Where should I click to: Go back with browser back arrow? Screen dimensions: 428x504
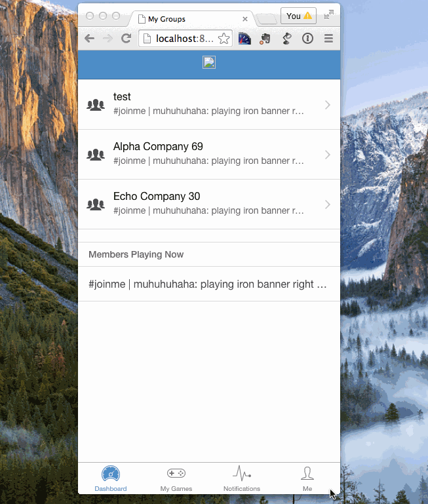(90, 39)
